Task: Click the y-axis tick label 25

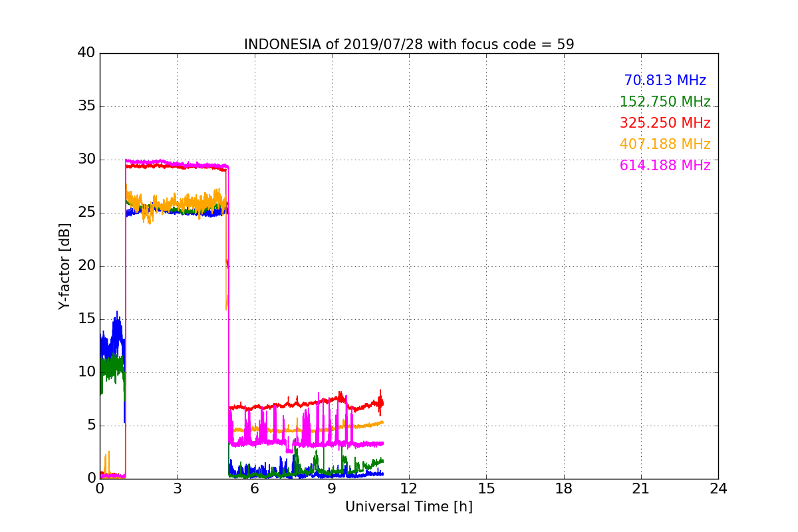Action: click(86, 213)
